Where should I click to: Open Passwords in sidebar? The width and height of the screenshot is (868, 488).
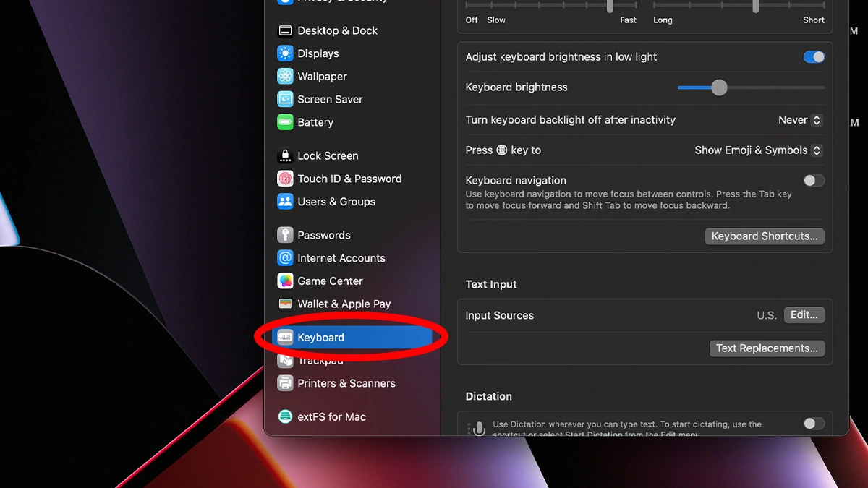324,235
